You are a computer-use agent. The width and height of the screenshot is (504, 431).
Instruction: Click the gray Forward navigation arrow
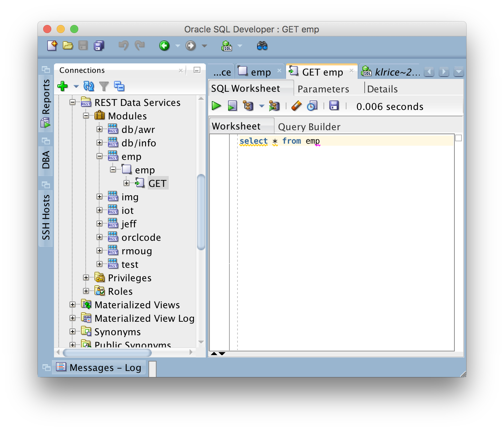[191, 46]
